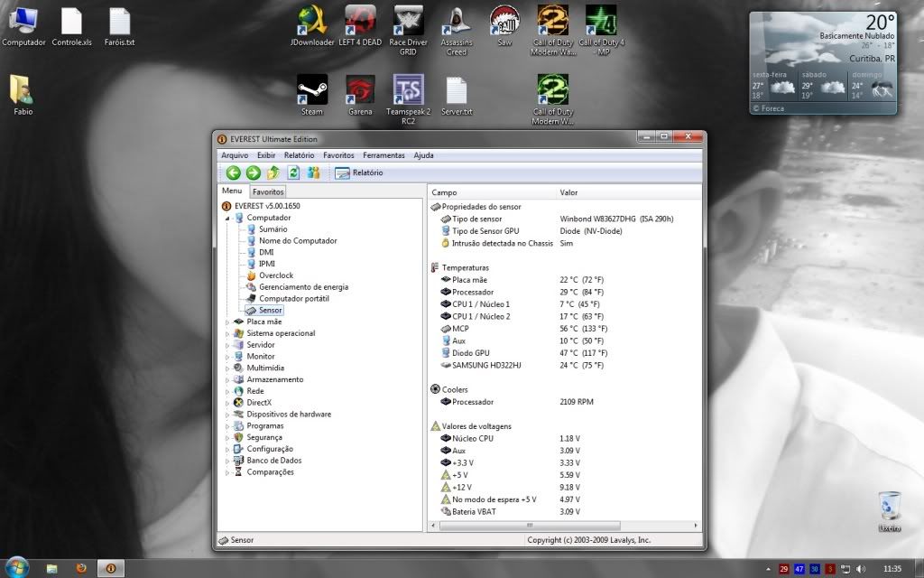Click the Valor column header
This screenshot has height=578, width=924.
coord(568,192)
